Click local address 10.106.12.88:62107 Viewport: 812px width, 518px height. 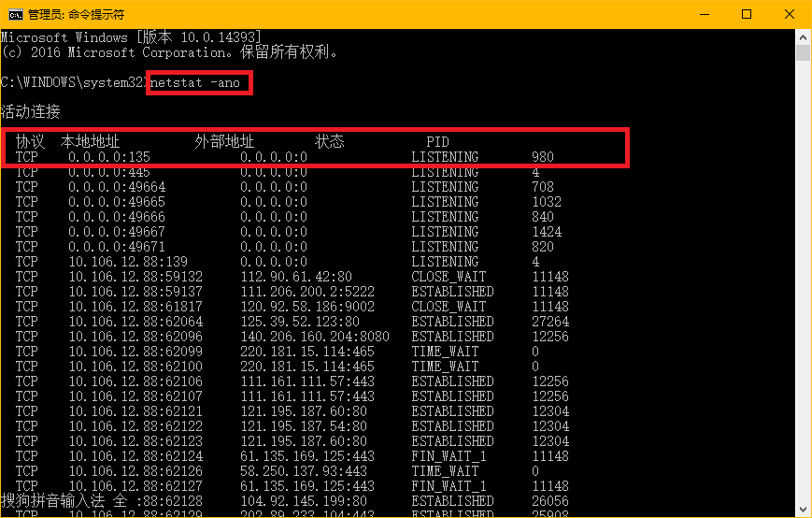[x=135, y=397]
